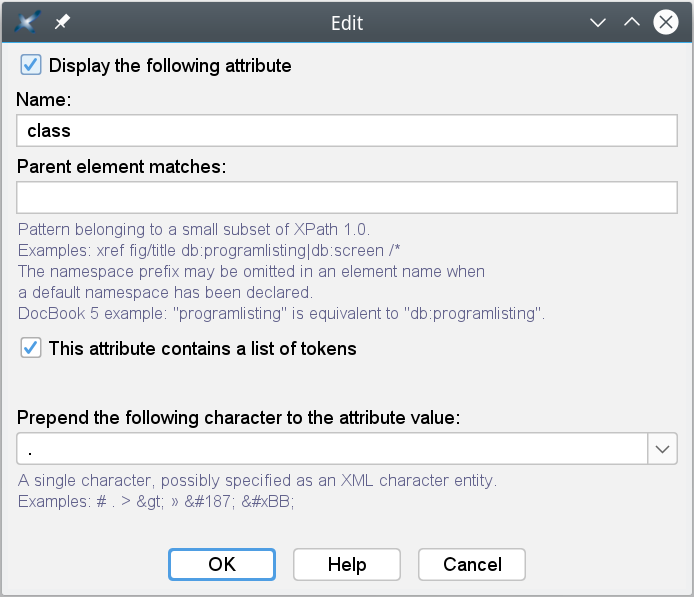Image resolution: width=694 pixels, height=597 pixels.
Task: Click inside the Name field containing class
Action: click(347, 131)
